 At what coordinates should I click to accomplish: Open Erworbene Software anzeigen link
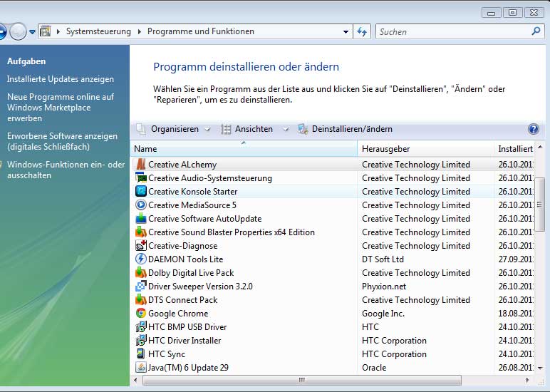click(x=62, y=141)
